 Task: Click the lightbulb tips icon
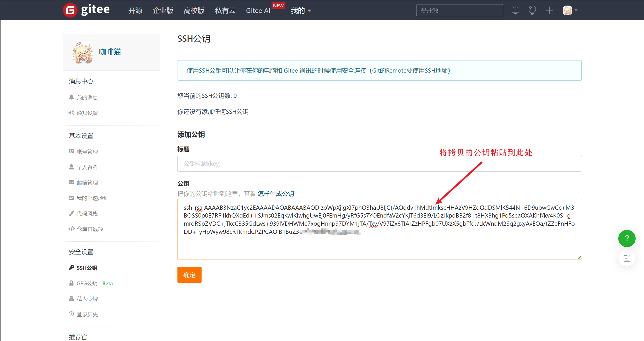[x=532, y=10]
